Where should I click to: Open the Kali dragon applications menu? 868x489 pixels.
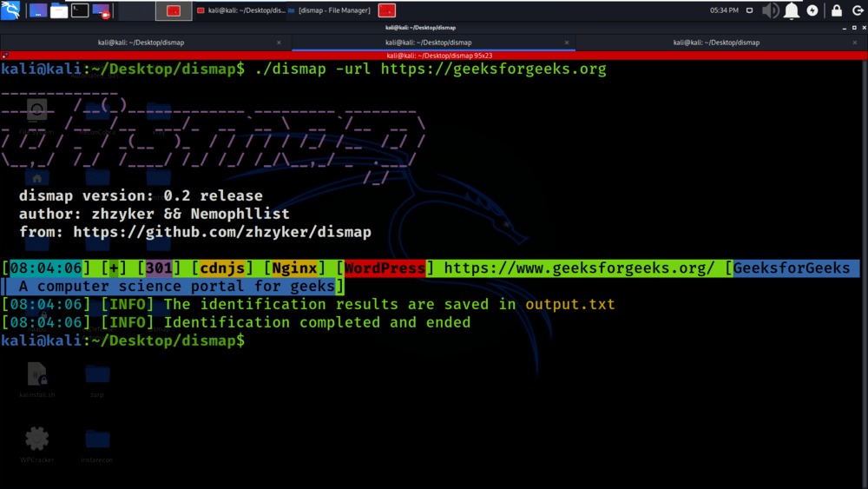10,10
